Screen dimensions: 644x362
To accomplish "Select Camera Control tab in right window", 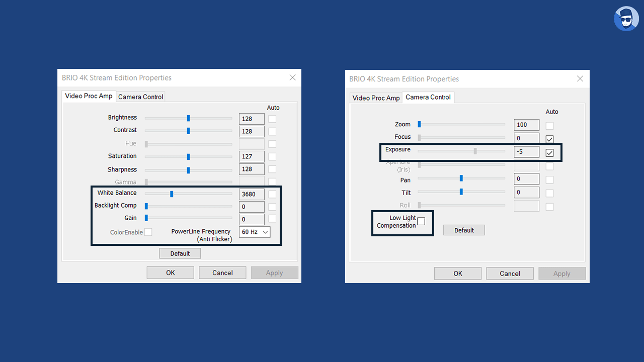I will (428, 97).
